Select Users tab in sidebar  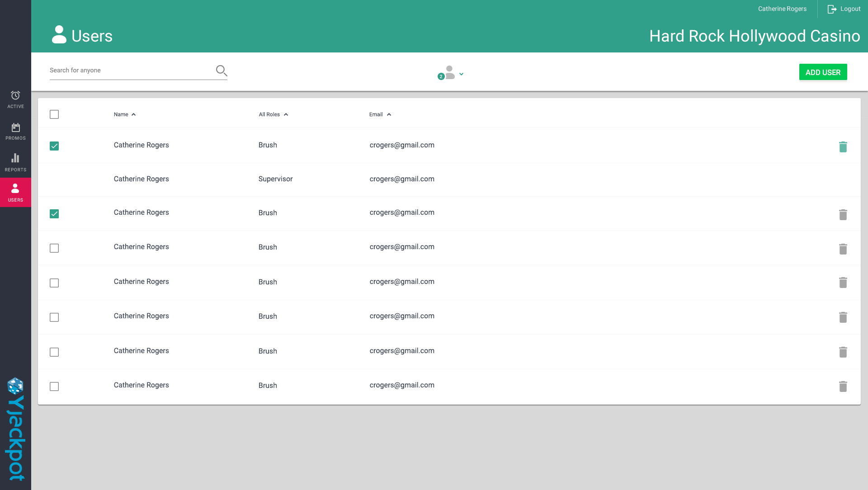point(15,192)
